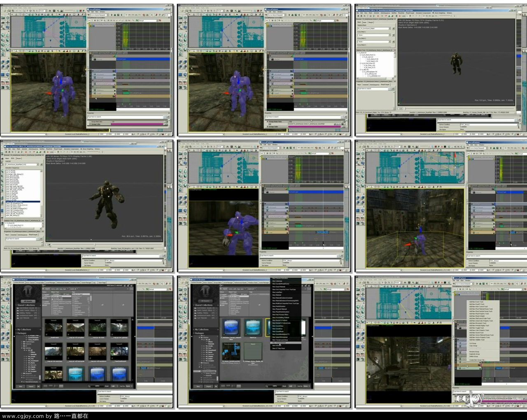Expand Group Anim Sets row in Matinee properties
This screenshot has height=420, width=527.
[268, 121]
